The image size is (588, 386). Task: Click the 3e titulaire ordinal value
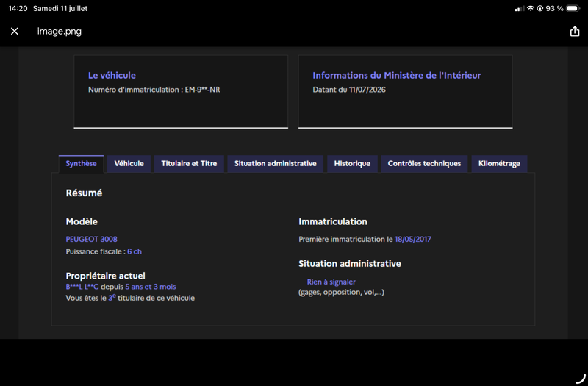click(x=112, y=298)
